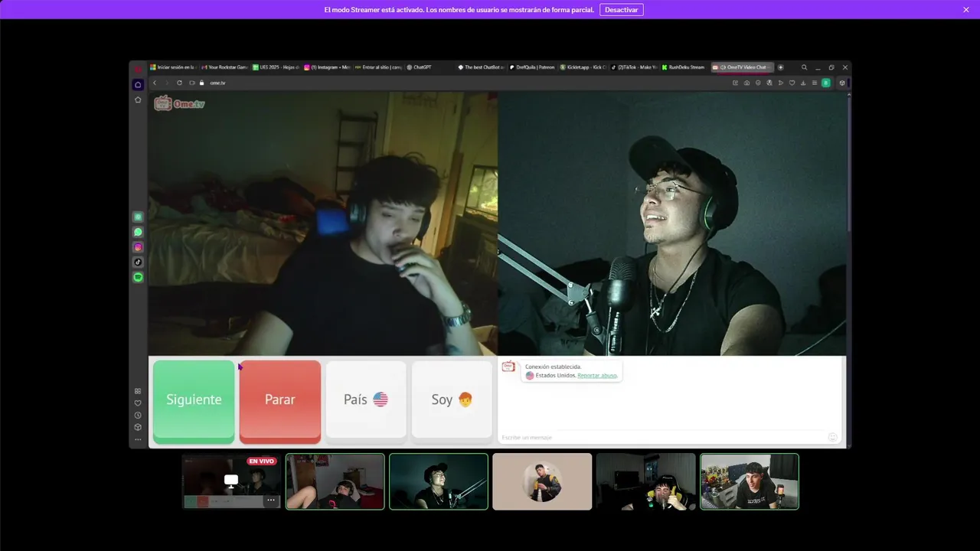Image resolution: width=980 pixels, height=551 pixels.
Task: Click the pentagon icon below home
Action: coord(138,99)
